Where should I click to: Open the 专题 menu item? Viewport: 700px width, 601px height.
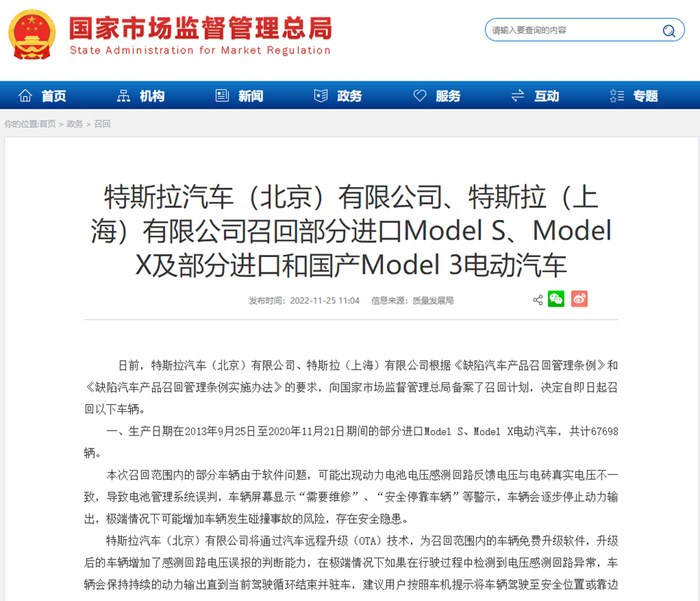pos(646,96)
